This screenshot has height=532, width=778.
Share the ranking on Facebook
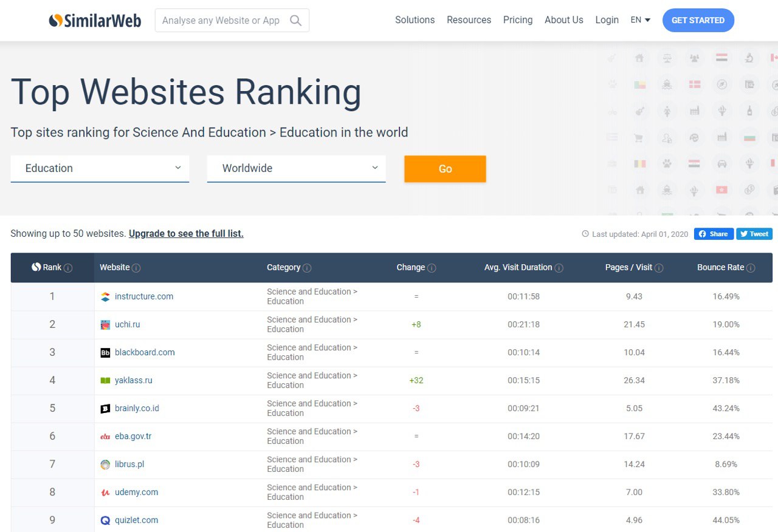pos(714,234)
